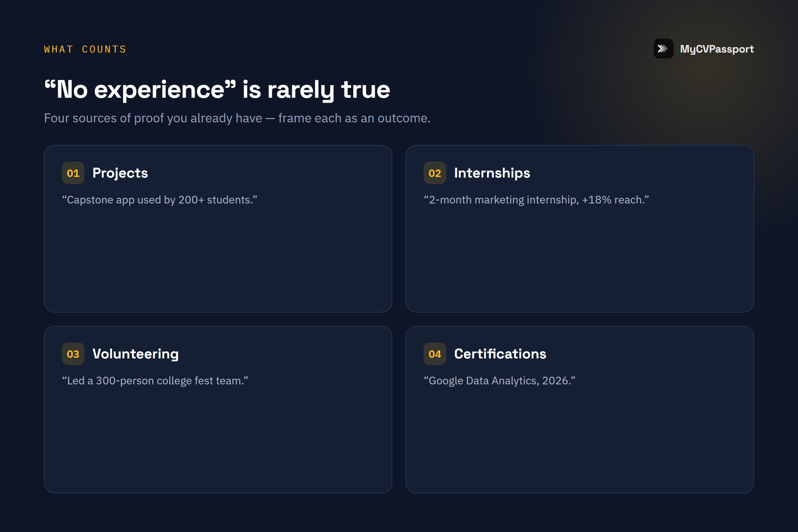
Task: Click the Led a 300-person college fest quote
Action: coord(155,381)
